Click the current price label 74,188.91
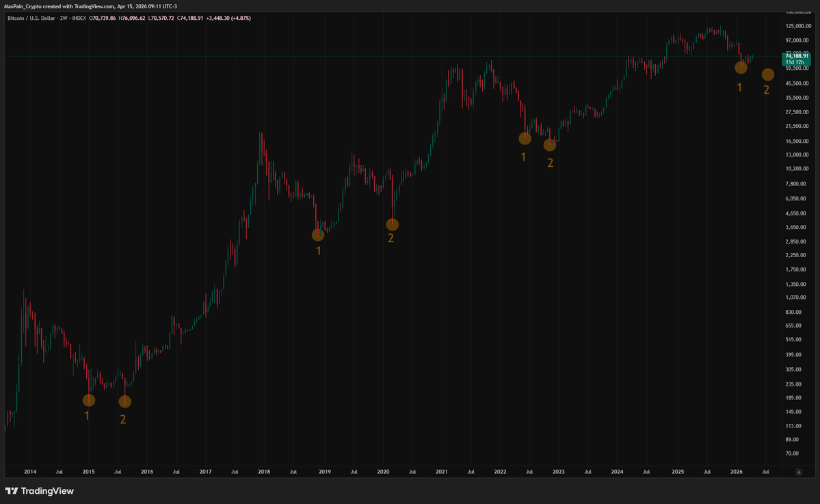This screenshot has width=820, height=504. click(797, 56)
